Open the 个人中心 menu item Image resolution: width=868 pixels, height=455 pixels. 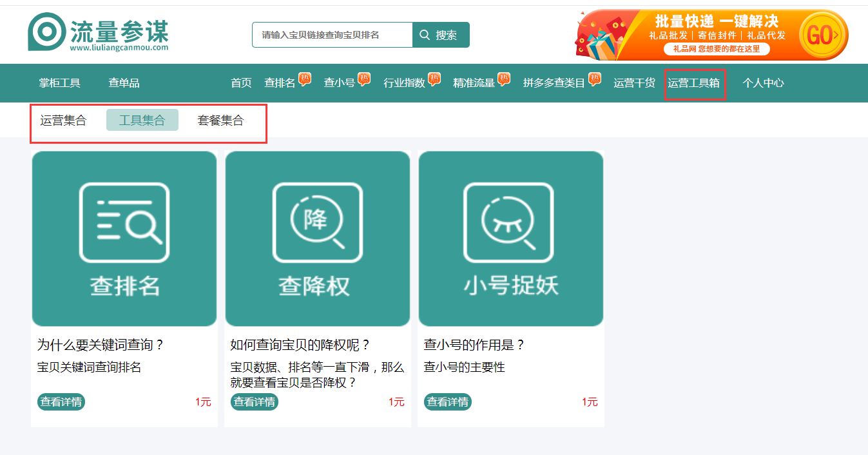pos(762,82)
